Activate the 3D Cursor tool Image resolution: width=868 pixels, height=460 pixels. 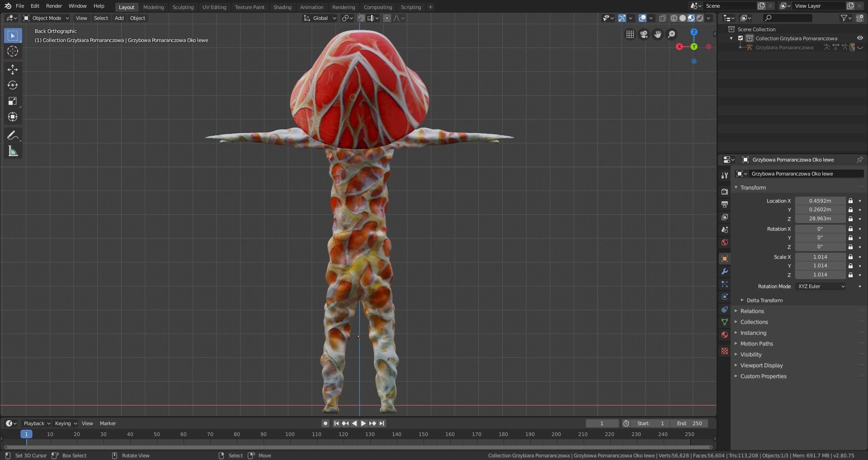[13, 51]
